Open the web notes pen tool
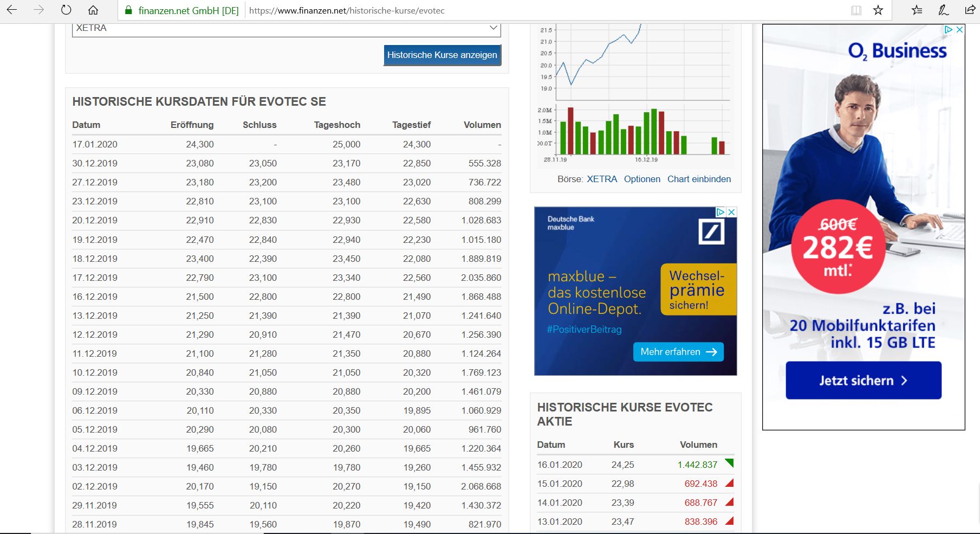 (x=944, y=10)
